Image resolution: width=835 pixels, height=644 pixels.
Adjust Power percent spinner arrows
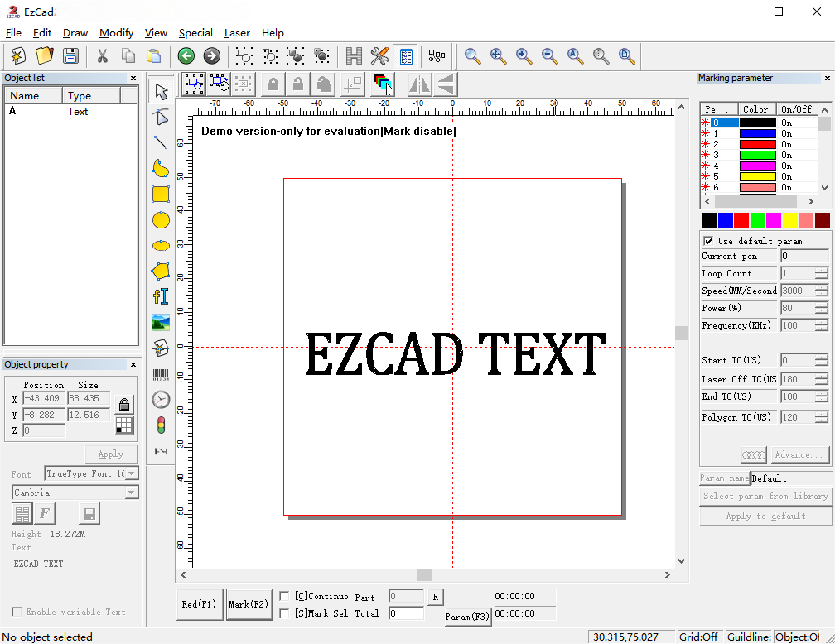pos(821,308)
